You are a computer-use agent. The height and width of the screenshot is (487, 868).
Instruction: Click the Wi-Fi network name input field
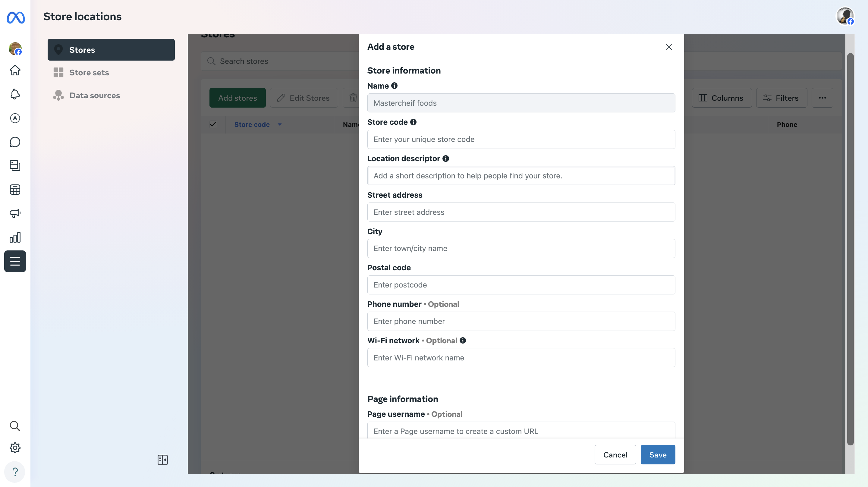(x=521, y=358)
